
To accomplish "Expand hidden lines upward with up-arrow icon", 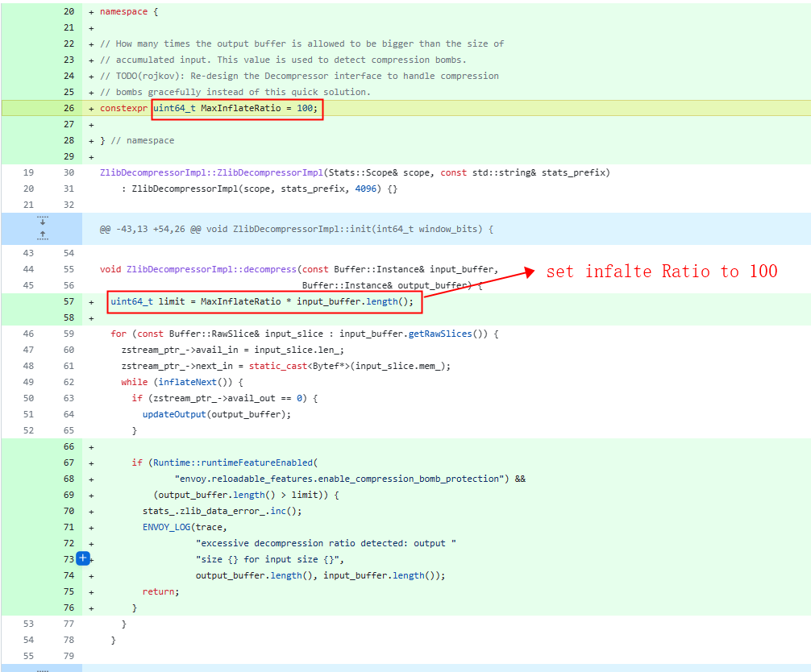I will (42, 235).
